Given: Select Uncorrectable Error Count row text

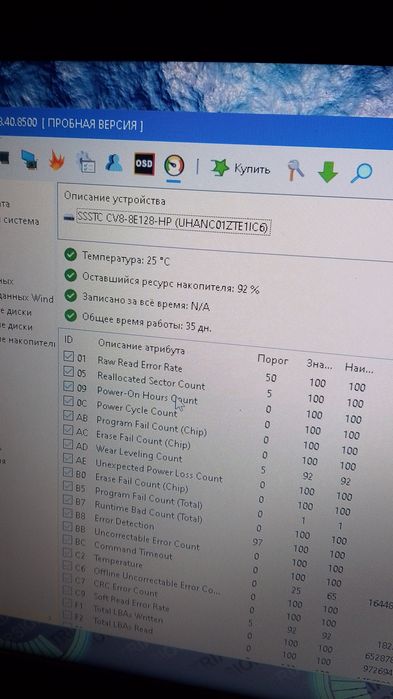Looking at the screenshot, I should tap(147, 539).
